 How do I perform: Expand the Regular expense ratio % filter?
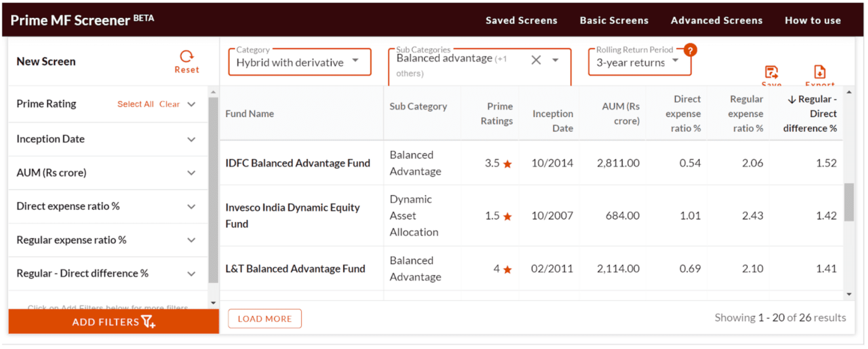tap(191, 240)
